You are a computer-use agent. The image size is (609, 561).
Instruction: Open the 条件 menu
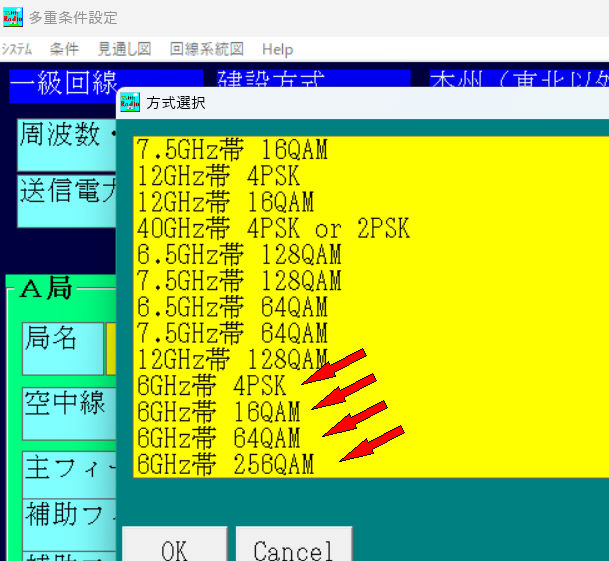[x=65, y=49]
